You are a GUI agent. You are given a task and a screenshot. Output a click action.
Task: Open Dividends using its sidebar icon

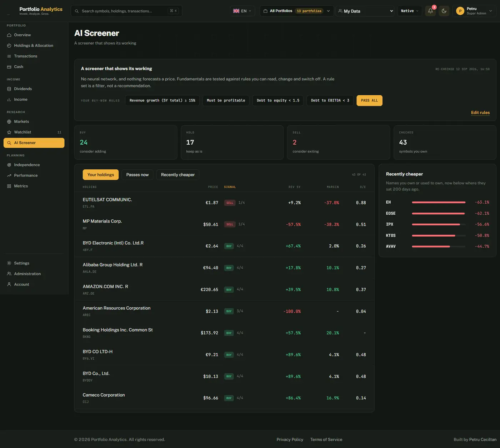coord(9,89)
